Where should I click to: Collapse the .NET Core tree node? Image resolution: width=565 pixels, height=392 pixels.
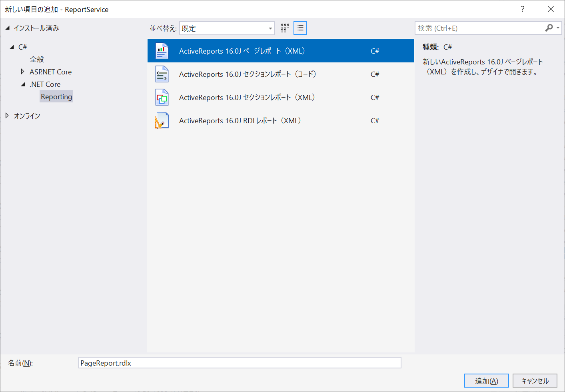[x=23, y=84]
